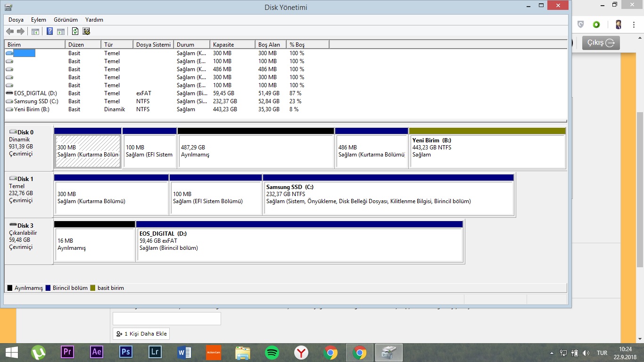Open the Dosya menu
644x362 pixels.
pos(16,20)
